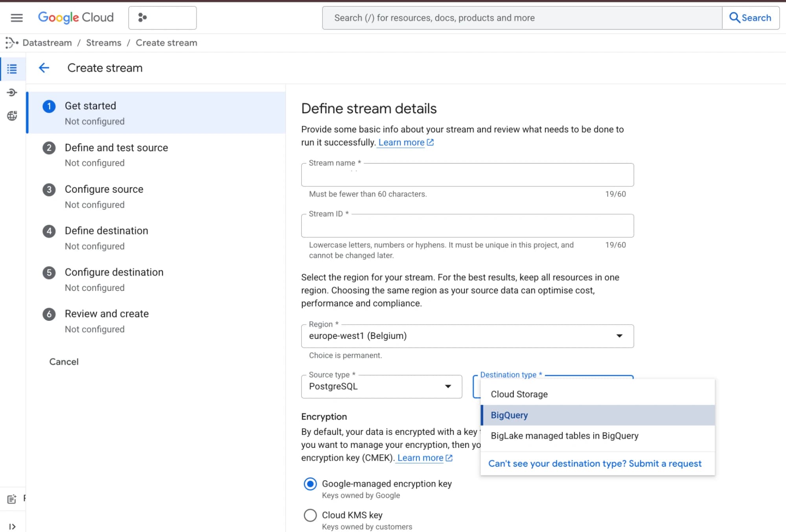Click the Datastream logo icon in breadcrumb
786x532 pixels.
[x=11, y=42]
